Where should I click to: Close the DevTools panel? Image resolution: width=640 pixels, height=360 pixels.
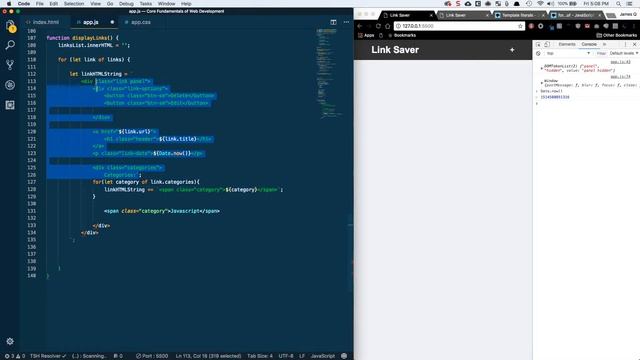click(635, 44)
